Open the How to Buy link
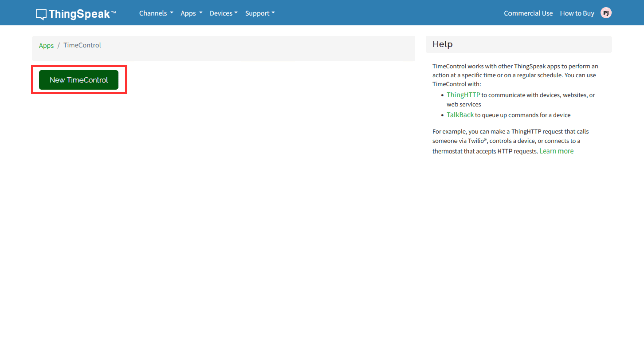This screenshot has width=644, height=362. pyautogui.click(x=577, y=13)
